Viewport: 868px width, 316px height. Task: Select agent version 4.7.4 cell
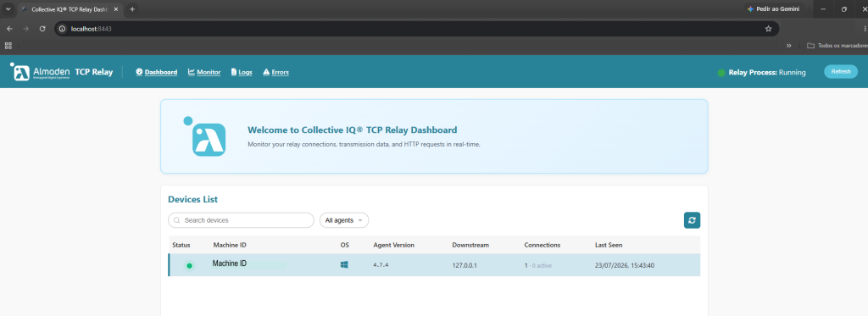(x=381, y=265)
